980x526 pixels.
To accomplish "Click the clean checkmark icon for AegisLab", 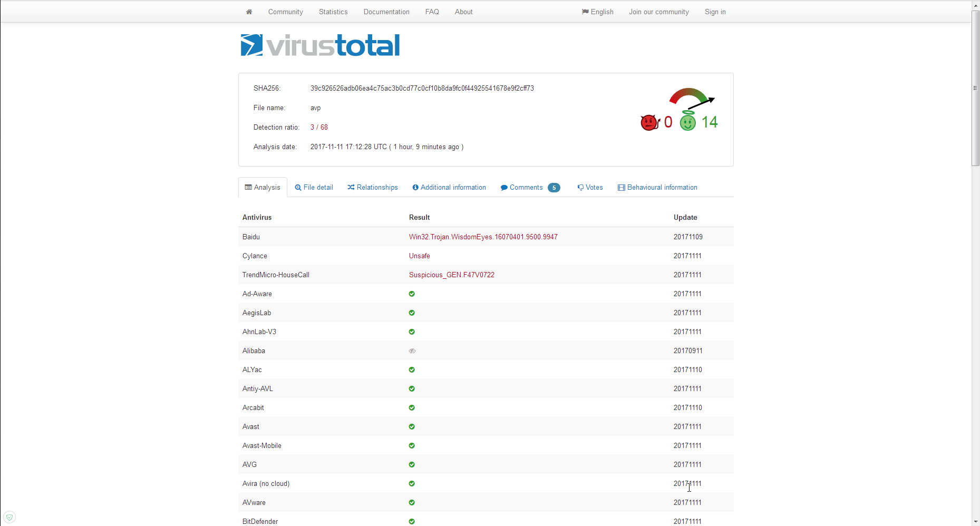I will pos(412,313).
